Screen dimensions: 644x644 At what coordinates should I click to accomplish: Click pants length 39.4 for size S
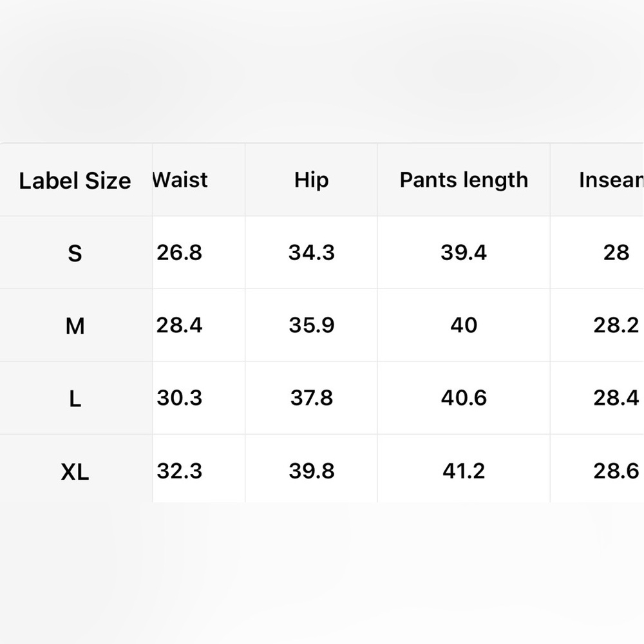pyautogui.click(x=464, y=252)
